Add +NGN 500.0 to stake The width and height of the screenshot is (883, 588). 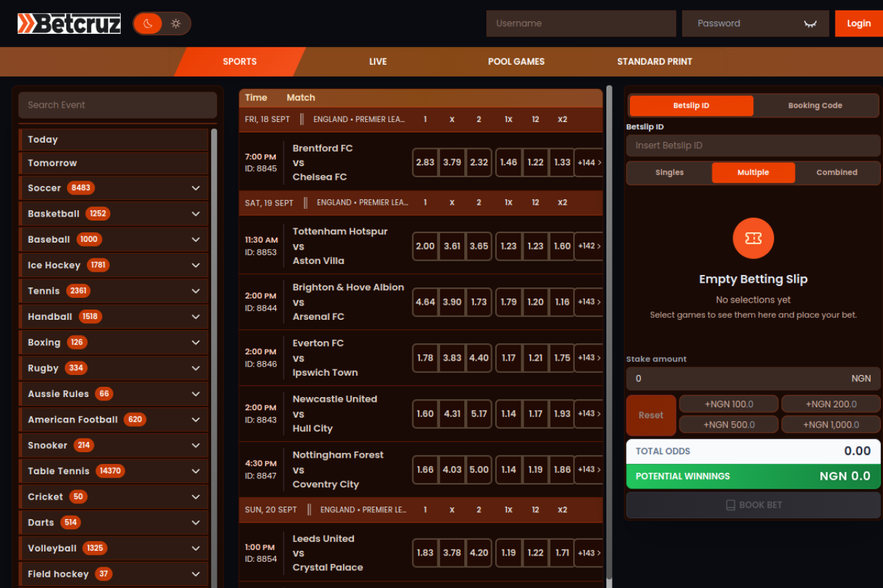(x=728, y=425)
